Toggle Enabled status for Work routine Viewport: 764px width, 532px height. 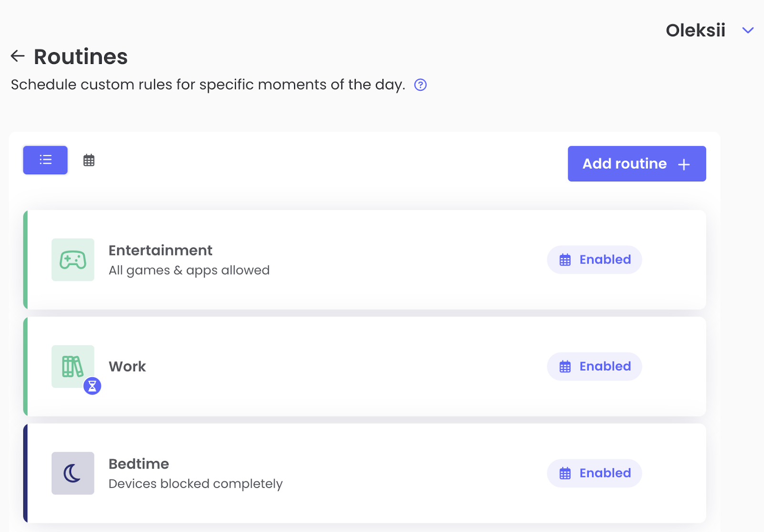point(594,366)
